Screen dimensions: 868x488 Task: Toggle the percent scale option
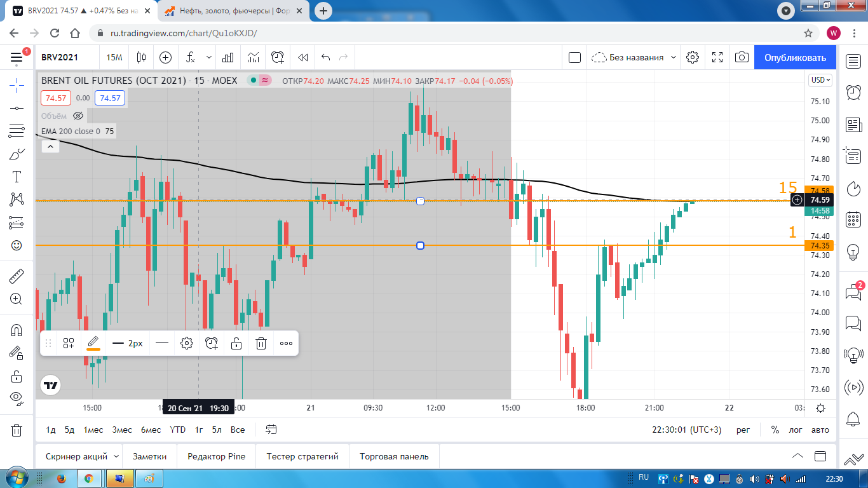775,430
